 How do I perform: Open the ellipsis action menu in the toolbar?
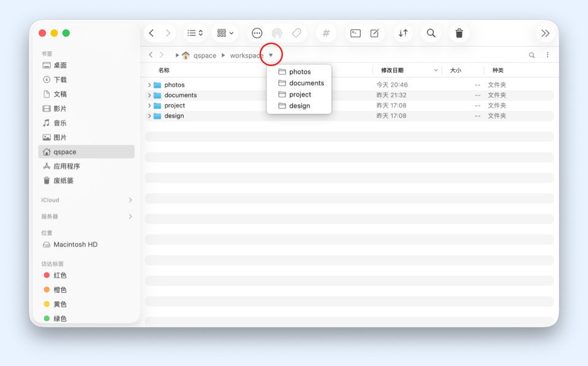click(x=257, y=33)
